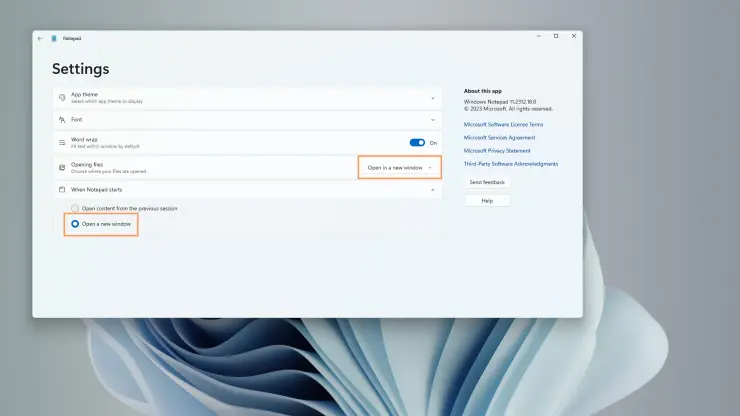Click the App theme label text
This screenshot has height=416, width=740.
(84, 95)
